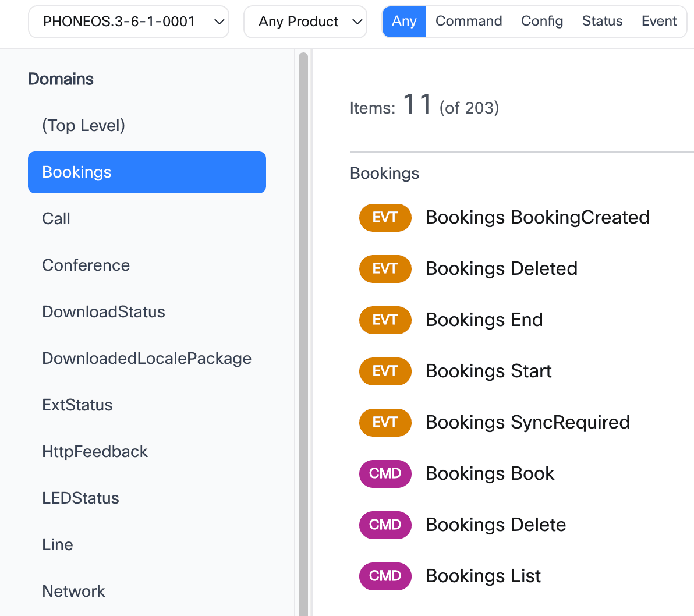Switch filter to Status only
694x616 pixels.
602,21
